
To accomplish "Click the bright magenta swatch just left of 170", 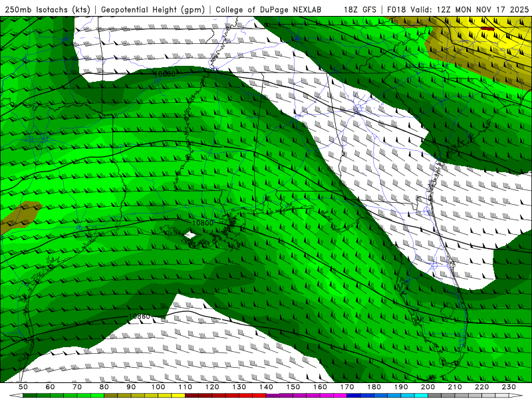I will coord(340,396).
